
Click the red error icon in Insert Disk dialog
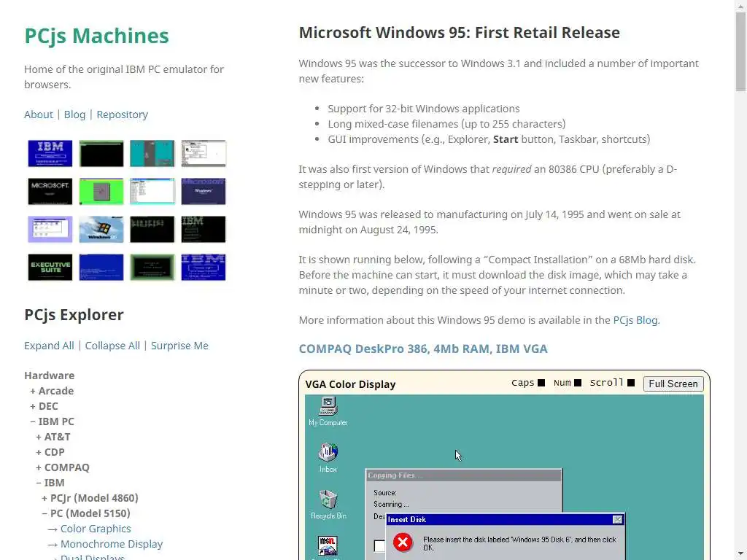[x=403, y=542]
